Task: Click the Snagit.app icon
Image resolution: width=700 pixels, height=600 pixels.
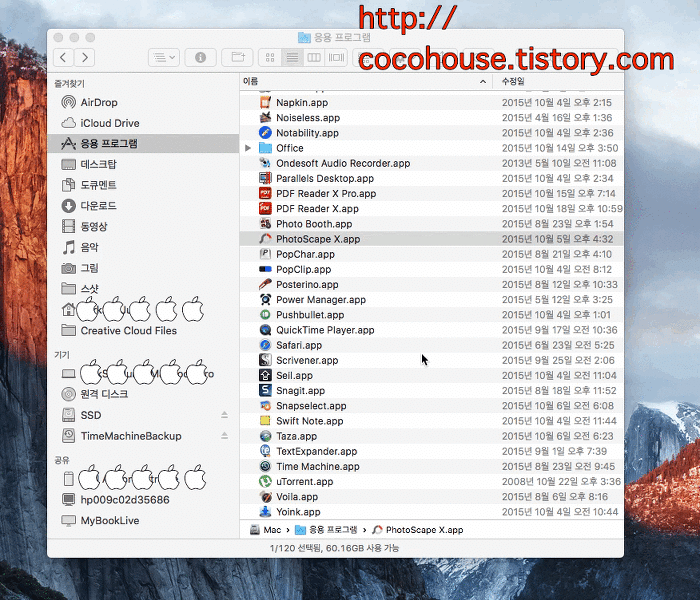Action: 265,391
